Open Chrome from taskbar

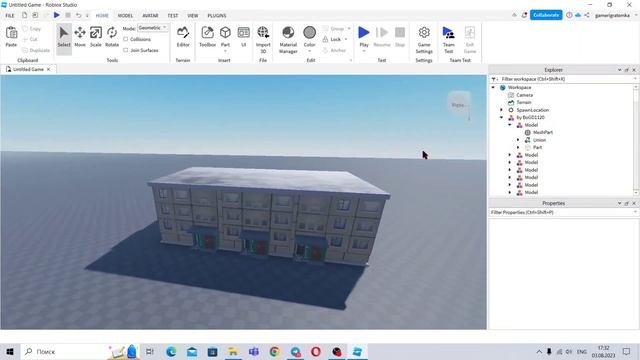[x=275, y=351]
